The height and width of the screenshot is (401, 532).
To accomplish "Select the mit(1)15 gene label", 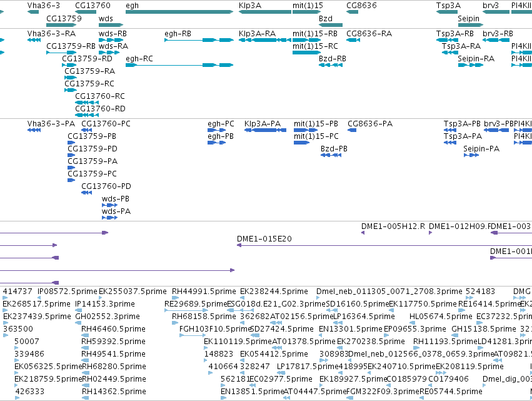I will (308, 6).
